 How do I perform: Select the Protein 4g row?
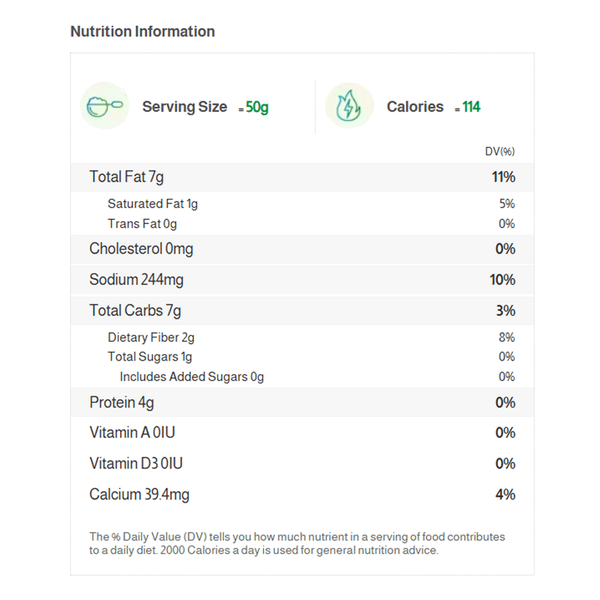click(300, 403)
